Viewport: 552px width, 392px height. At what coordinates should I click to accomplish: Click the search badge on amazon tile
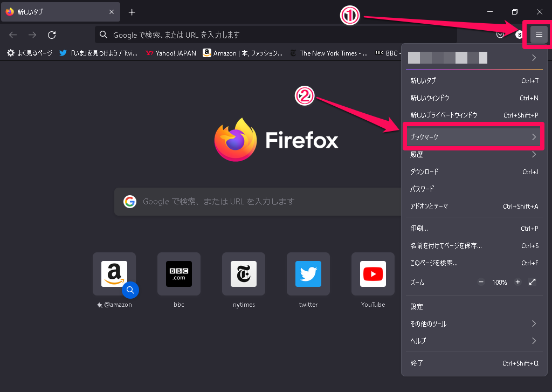click(x=130, y=290)
